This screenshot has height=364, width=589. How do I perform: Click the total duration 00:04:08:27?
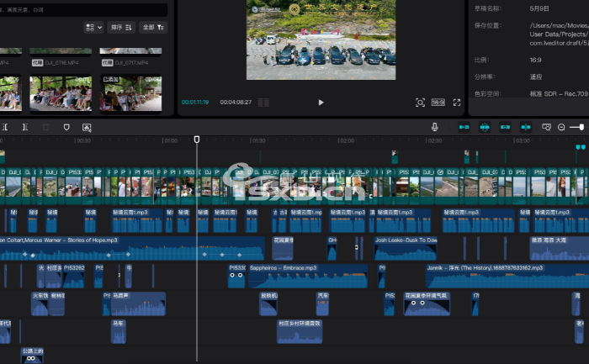click(x=236, y=102)
